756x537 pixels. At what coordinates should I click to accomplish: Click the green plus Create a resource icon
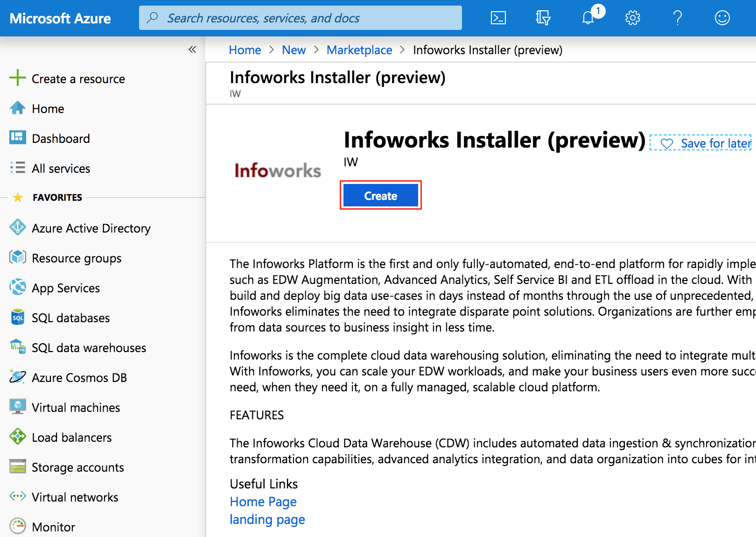click(x=18, y=78)
